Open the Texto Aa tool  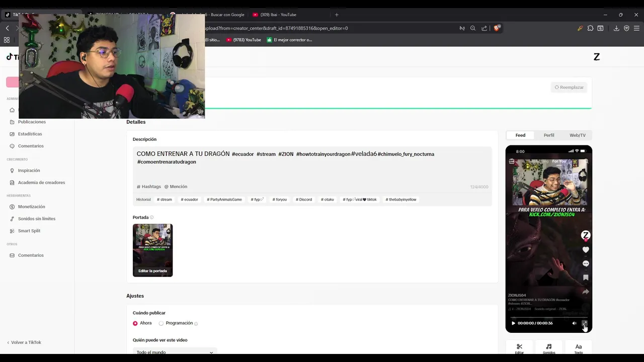tap(579, 347)
